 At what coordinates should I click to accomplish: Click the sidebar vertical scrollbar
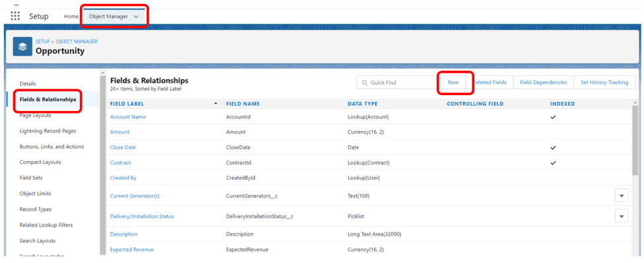[102, 165]
